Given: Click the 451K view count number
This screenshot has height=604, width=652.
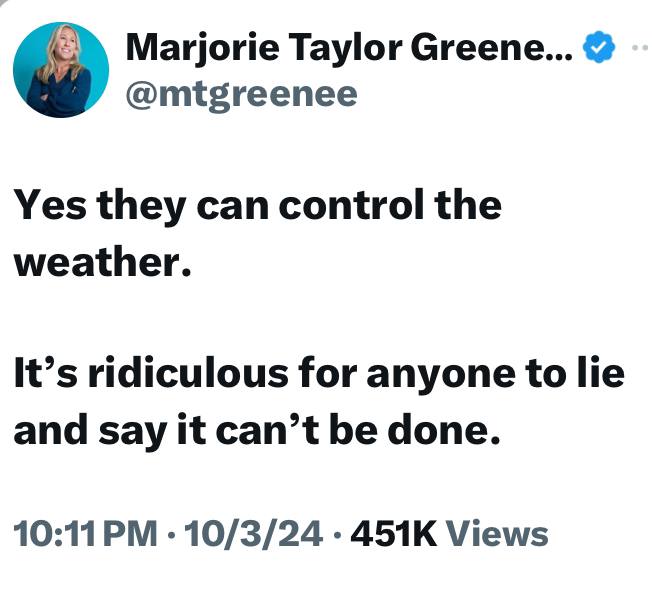Looking at the screenshot, I should click(x=392, y=532).
